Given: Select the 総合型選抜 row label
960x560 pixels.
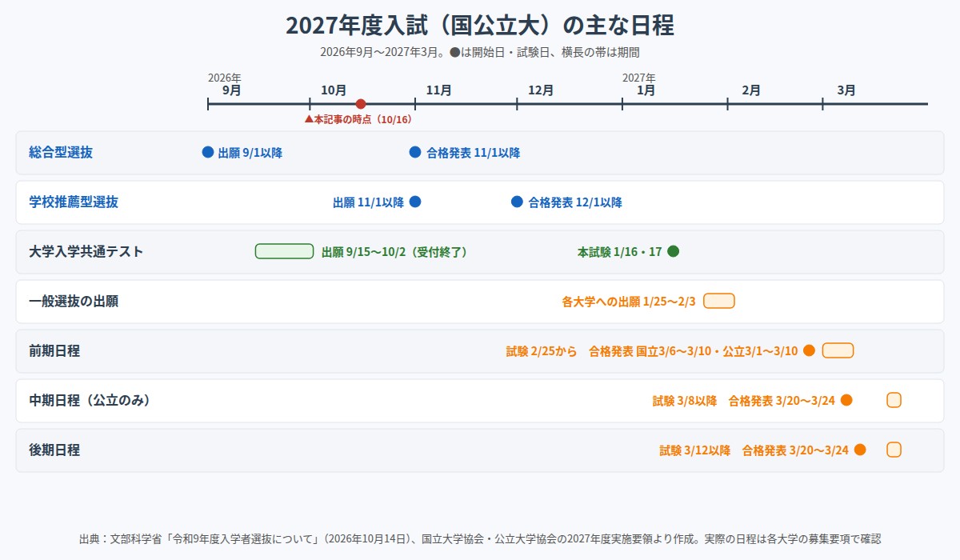Looking at the screenshot, I should point(61,152).
